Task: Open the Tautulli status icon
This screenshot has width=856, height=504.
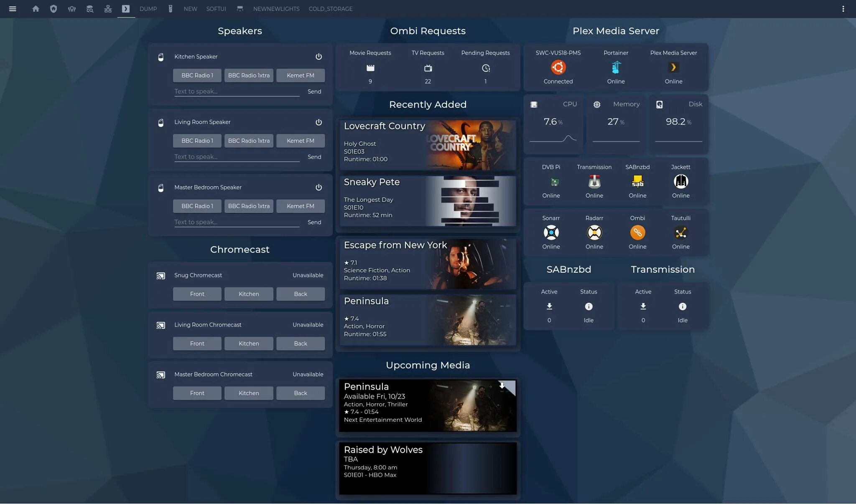Action: tap(680, 233)
